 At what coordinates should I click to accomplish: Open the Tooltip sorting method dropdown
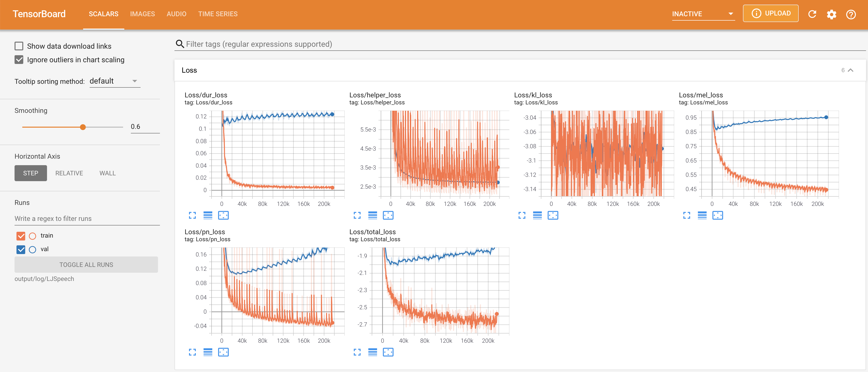tap(115, 81)
